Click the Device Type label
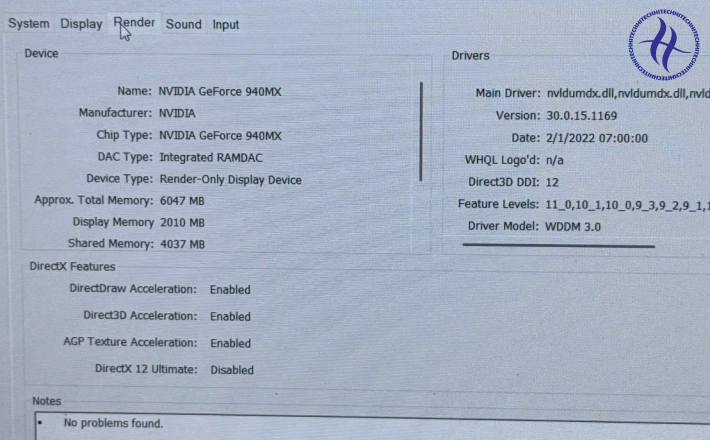710x440 pixels. pyautogui.click(x=120, y=178)
